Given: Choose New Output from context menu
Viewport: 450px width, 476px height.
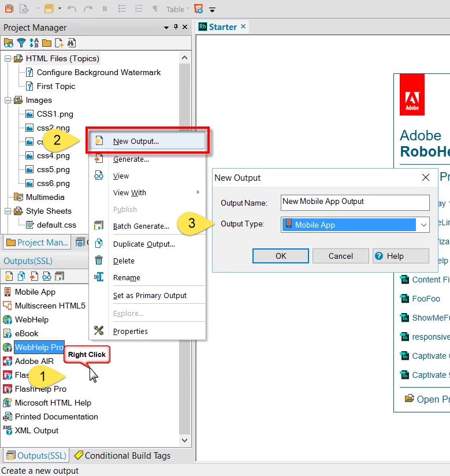Looking at the screenshot, I should coord(147,141).
